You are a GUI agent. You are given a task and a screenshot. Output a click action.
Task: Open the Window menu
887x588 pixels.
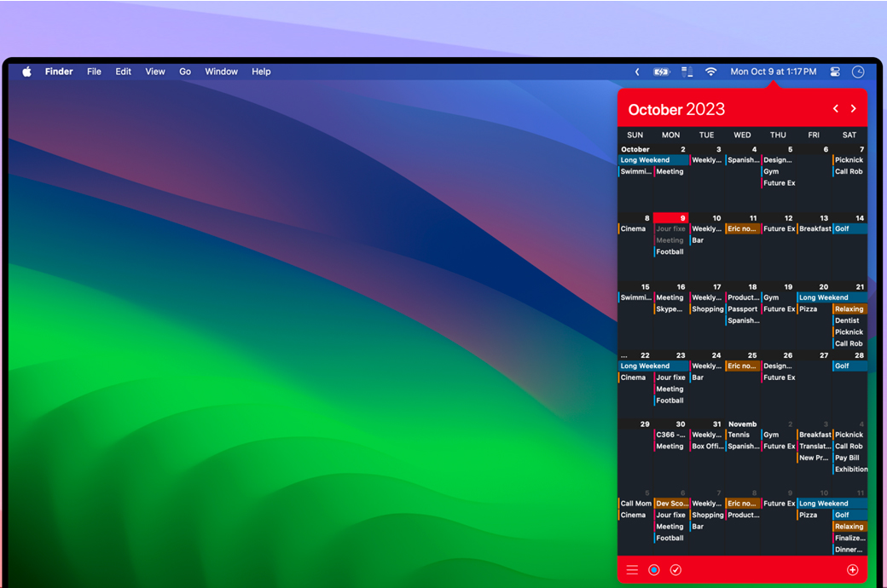tap(221, 72)
